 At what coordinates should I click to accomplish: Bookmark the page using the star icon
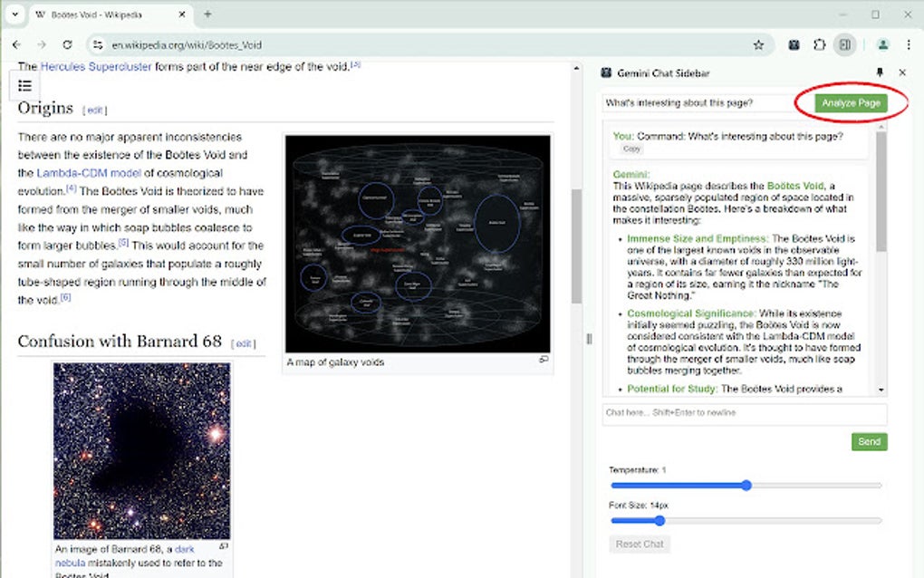click(x=759, y=44)
